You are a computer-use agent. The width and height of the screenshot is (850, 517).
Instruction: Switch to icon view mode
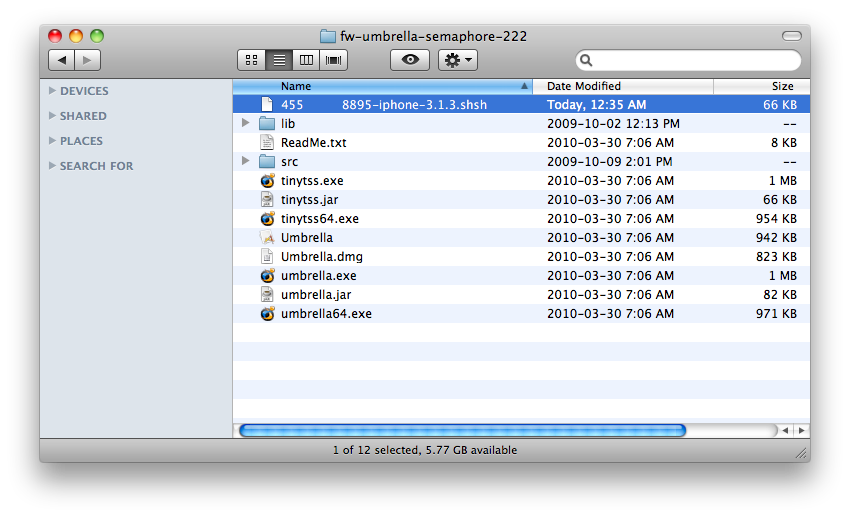pos(251,60)
